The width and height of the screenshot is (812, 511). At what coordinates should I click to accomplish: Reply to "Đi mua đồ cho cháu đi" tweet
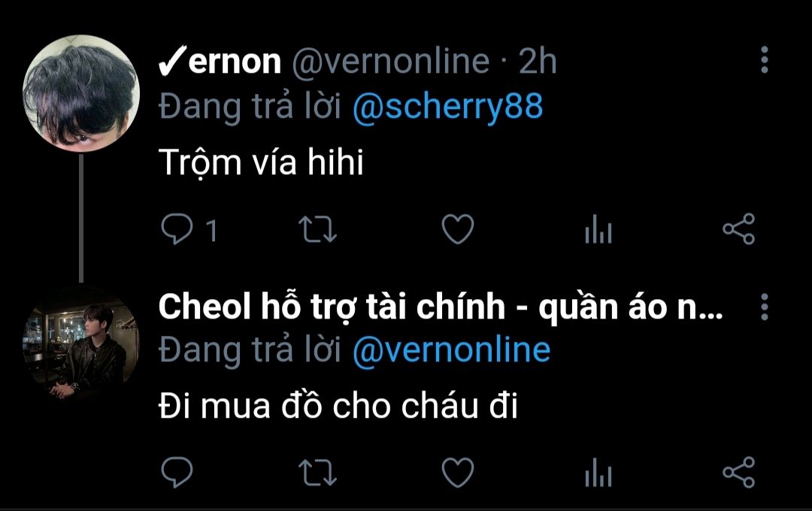[177, 472]
